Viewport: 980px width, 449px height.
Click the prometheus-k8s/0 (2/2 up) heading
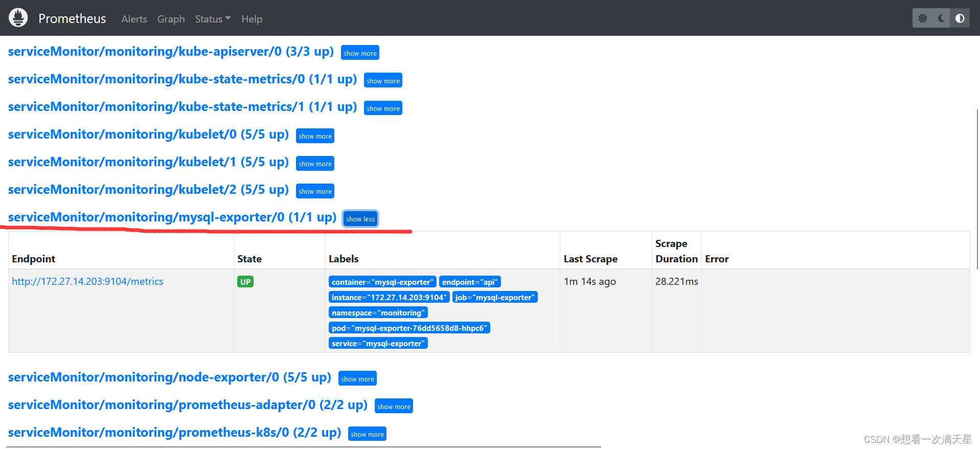click(174, 433)
